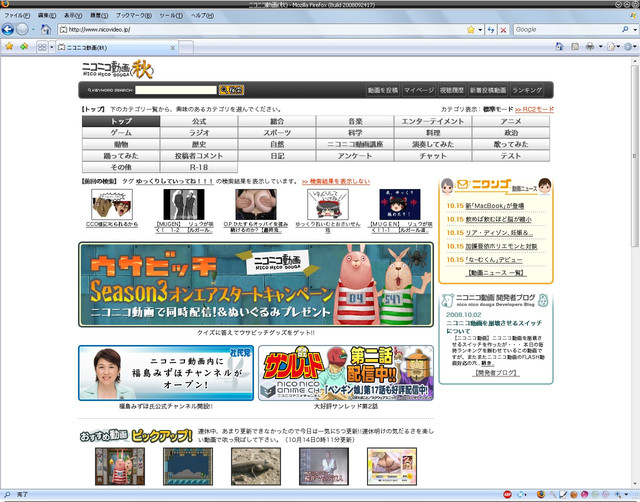Select the ゲーム category tab
The height and width of the screenshot is (502, 640).
pos(121,133)
